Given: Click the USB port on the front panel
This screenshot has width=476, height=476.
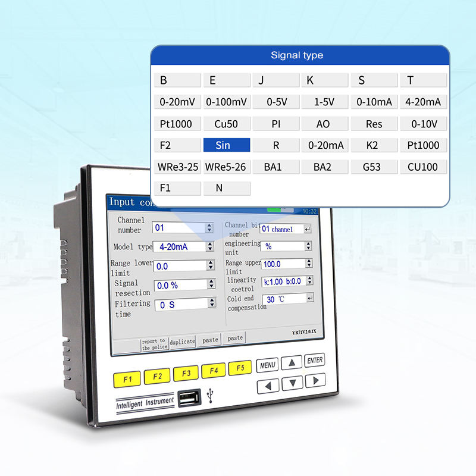Looking at the screenshot, I should coord(189,398).
